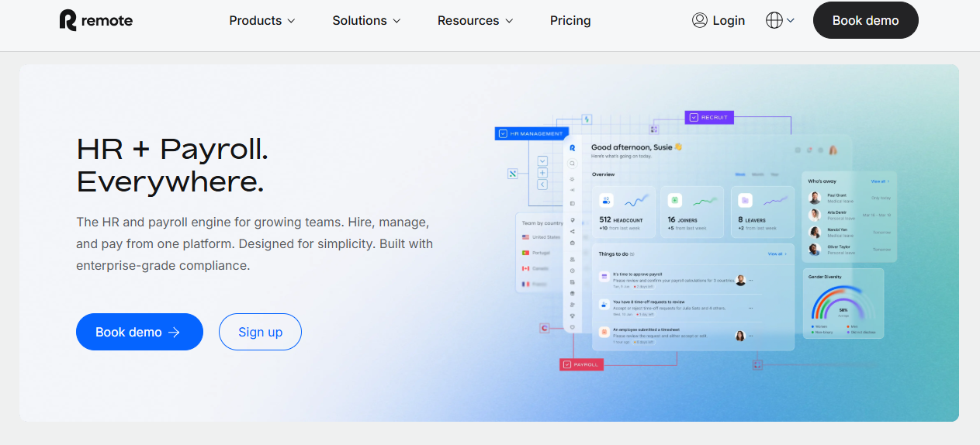Click the 'HR + Payroll. Everywhere.' heading

click(172, 165)
